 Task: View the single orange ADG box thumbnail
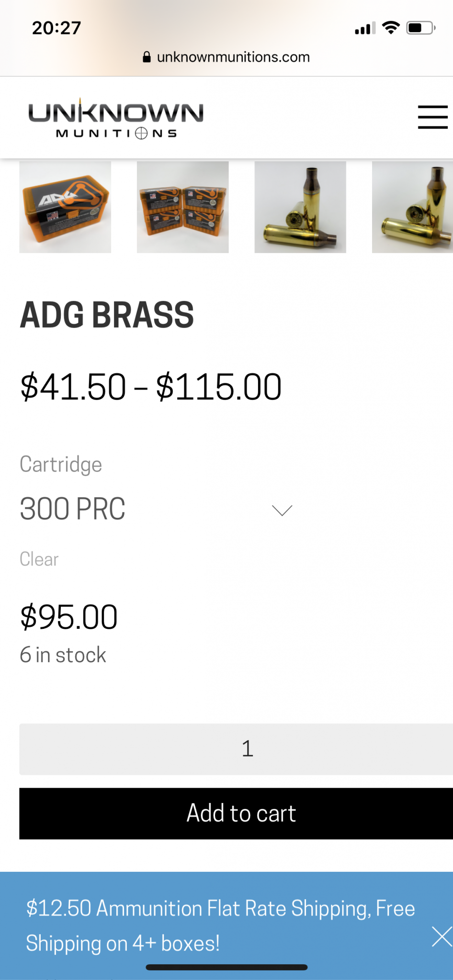click(x=65, y=207)
